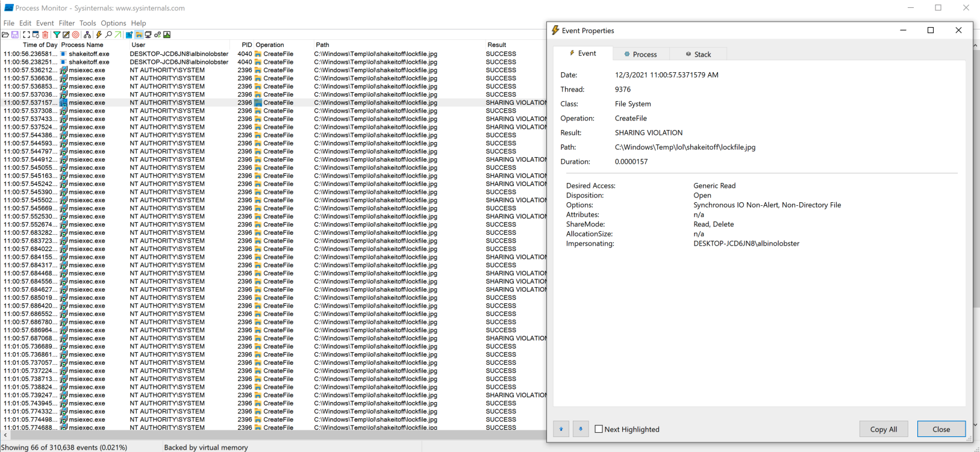The width and height of the screenshot is (980, 452).
Task: Open the Filter funnel icon
Action: [x=57, y=34]
